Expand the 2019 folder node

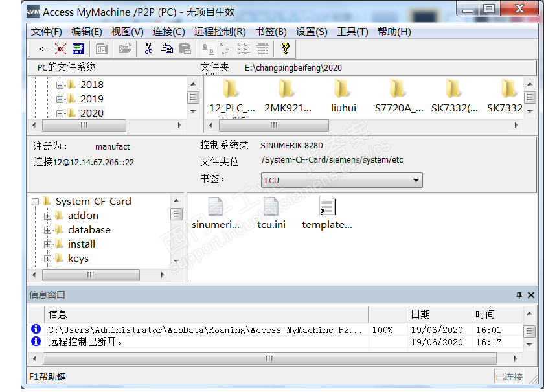click(x=60, y=99)
